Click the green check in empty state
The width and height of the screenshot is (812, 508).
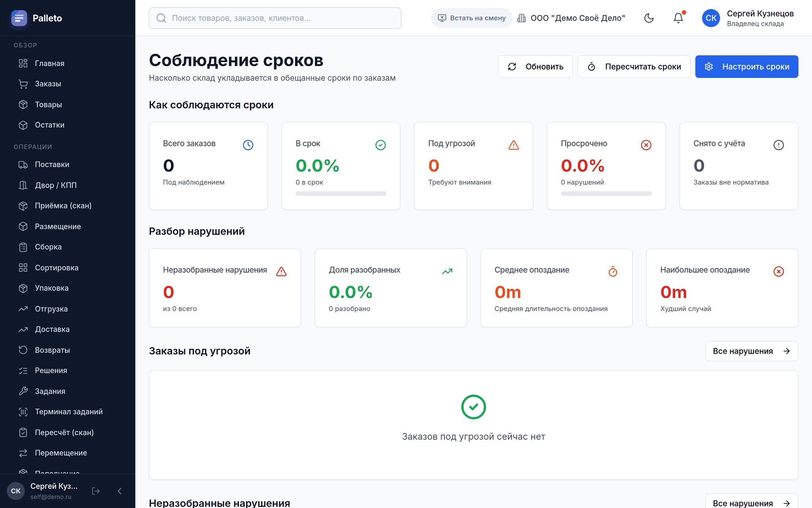coord(473,407)
